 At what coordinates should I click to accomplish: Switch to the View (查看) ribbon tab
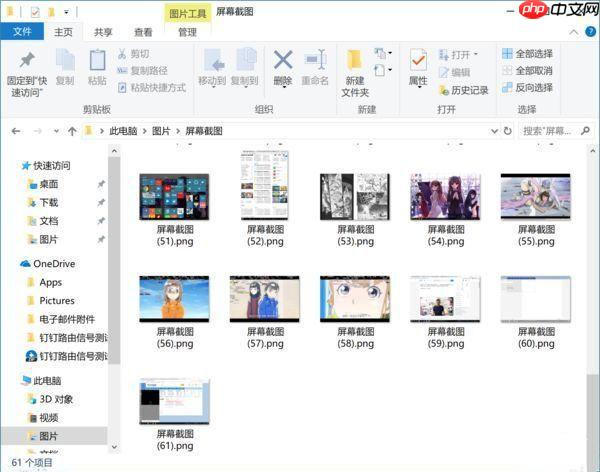pyautogui.click(x=144, y=32)
